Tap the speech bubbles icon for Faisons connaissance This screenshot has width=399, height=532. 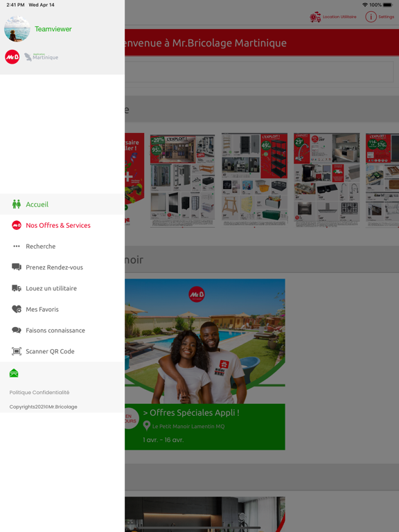(17, 330)
